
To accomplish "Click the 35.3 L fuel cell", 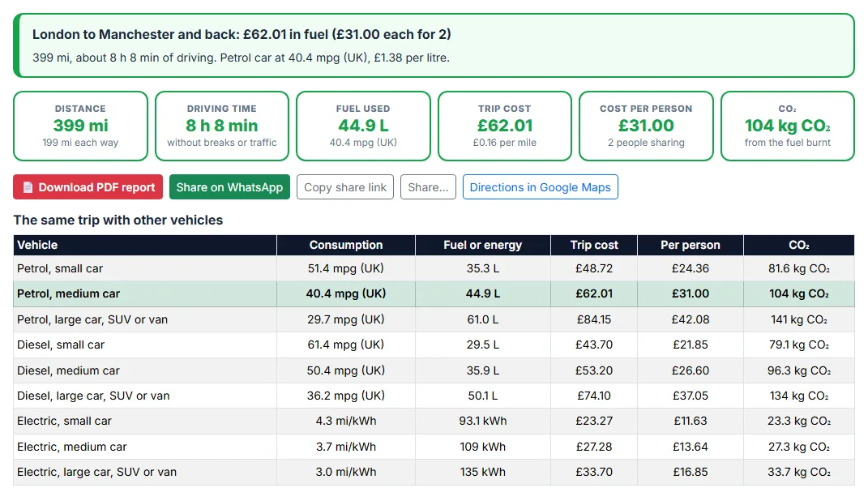I will (x=483, y=268).
